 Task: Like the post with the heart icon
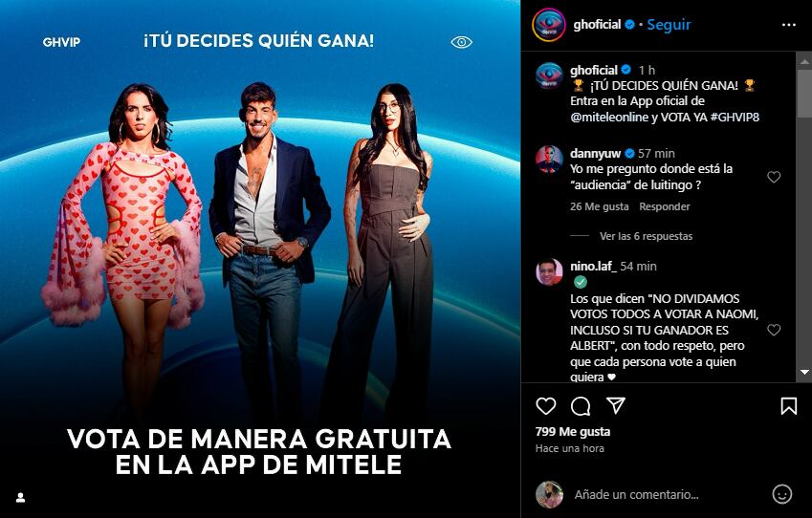(545, 406)
